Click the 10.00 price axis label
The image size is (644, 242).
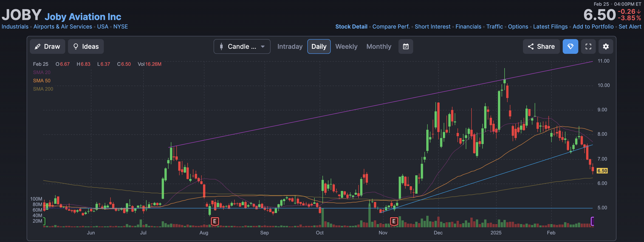pos(604,85)
